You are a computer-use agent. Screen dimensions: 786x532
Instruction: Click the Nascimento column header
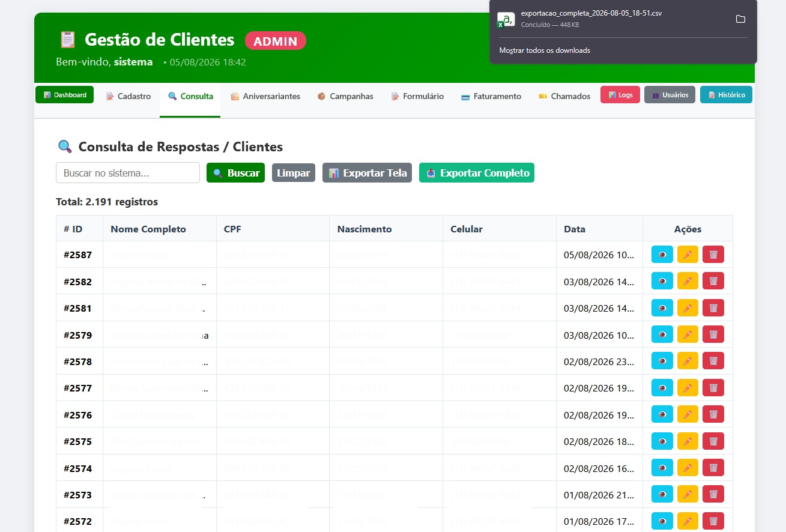point(386,229)
